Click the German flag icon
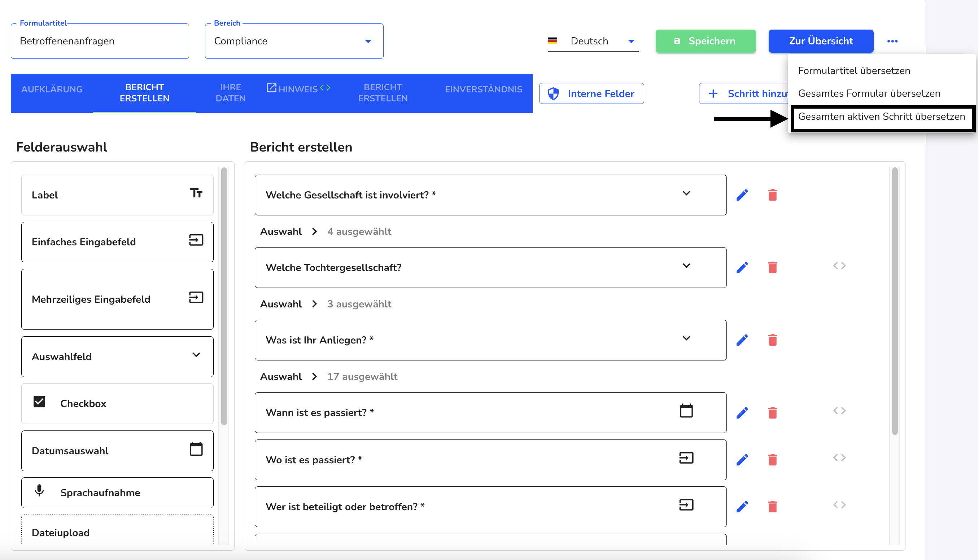This screenshot has width=978, height=560. 553,41
